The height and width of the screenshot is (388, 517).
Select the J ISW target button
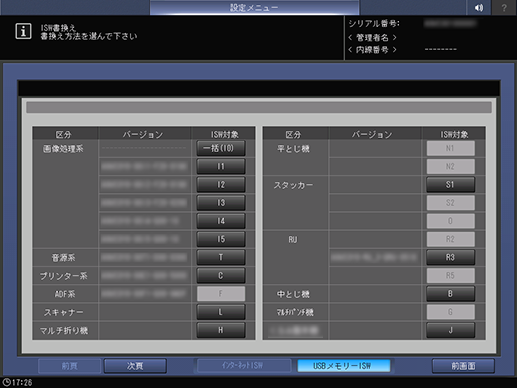450,330
